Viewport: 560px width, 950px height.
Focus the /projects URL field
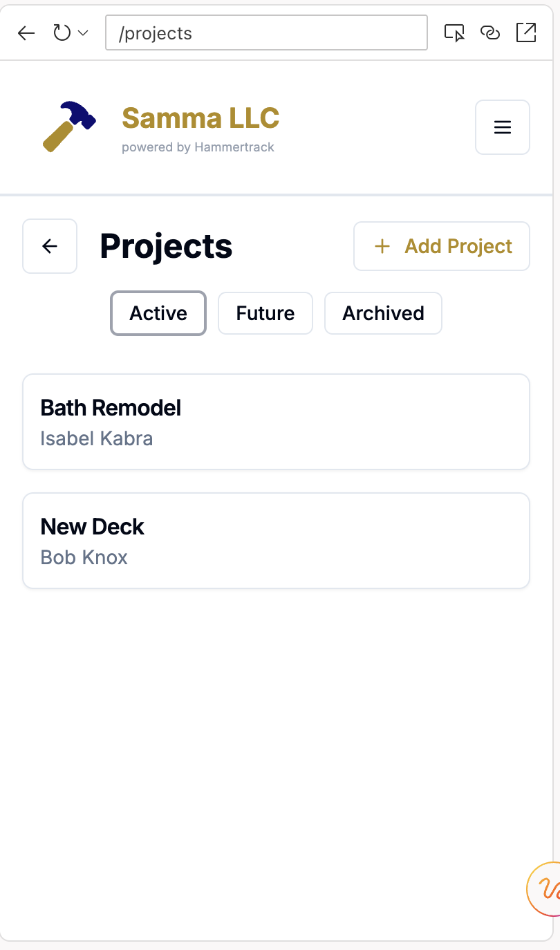point(266,33)
